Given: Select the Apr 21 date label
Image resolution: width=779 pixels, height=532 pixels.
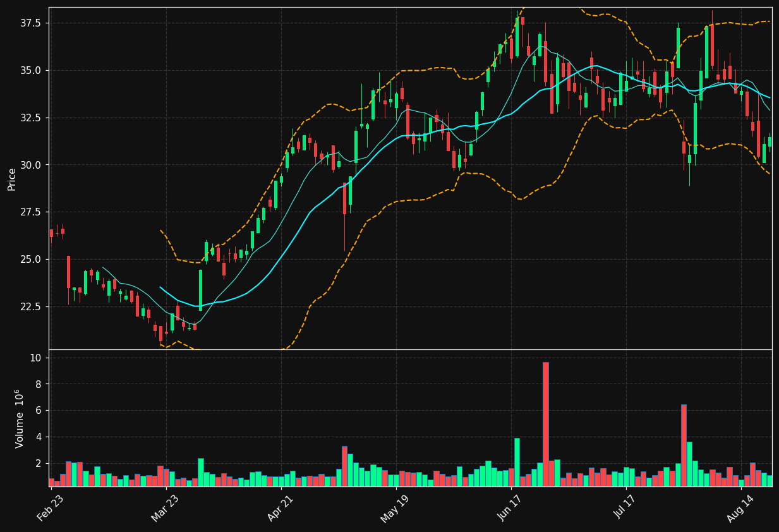Looking at the screenshot, I should pos(279,509).
